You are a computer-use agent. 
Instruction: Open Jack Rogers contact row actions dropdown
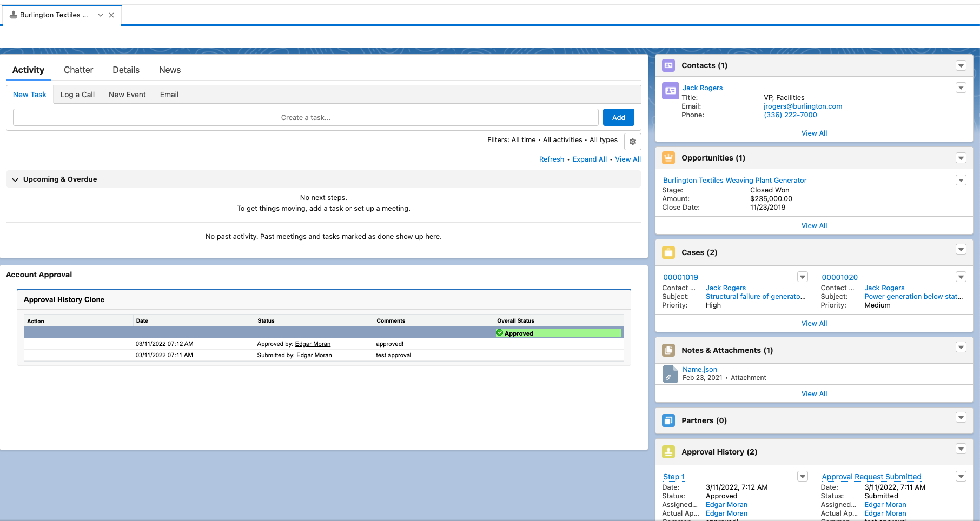[961, 88]
